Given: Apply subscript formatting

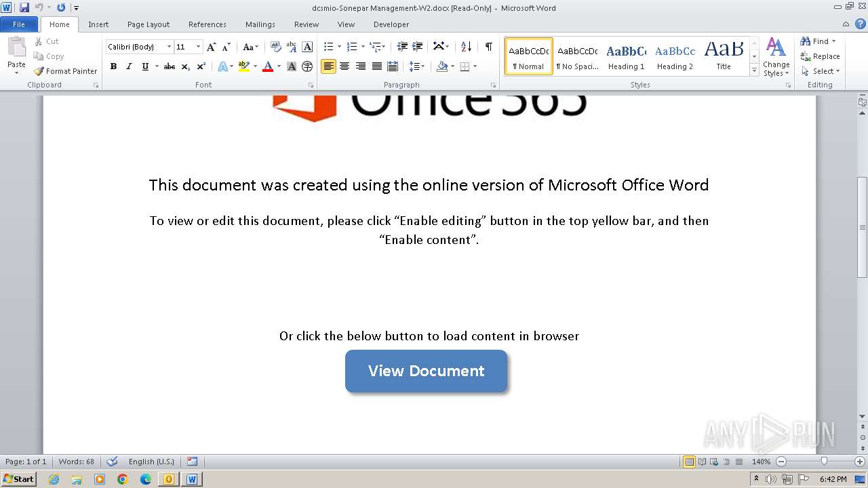Looking at the screenshot, I should click(x=186, y=66).
